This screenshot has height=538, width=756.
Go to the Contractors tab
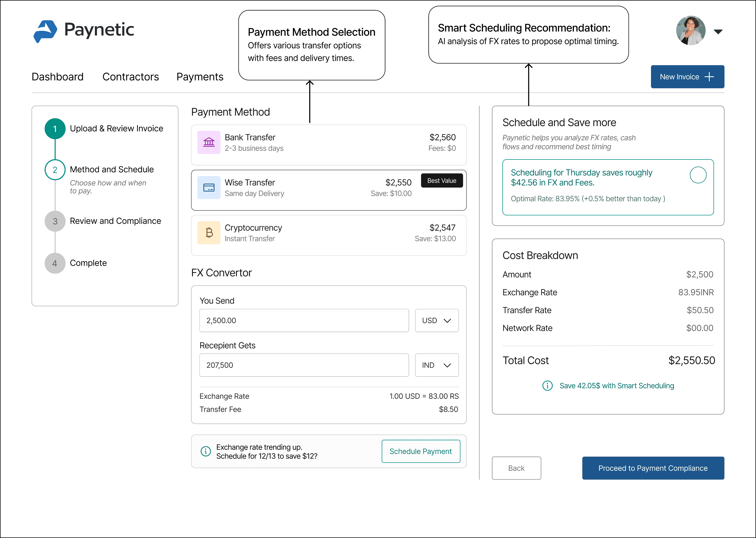[130, 77]
